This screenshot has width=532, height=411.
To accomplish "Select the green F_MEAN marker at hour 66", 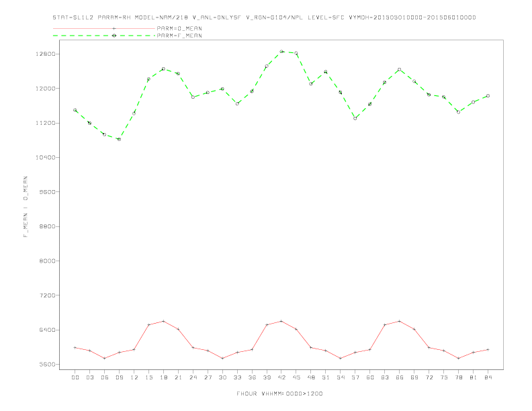I will [x=400, y=70].
